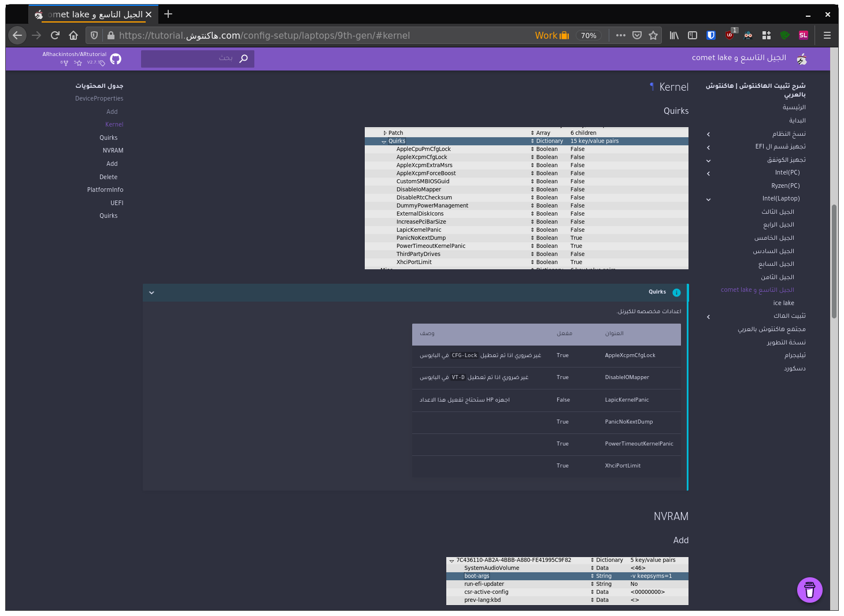
Task: Open the ice lake page link
Action: (783, 303)
